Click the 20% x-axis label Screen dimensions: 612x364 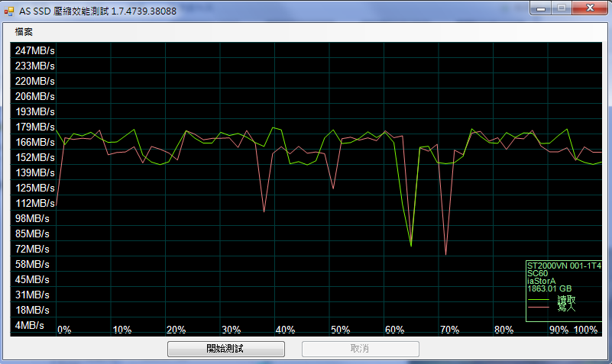coord(176,330)
